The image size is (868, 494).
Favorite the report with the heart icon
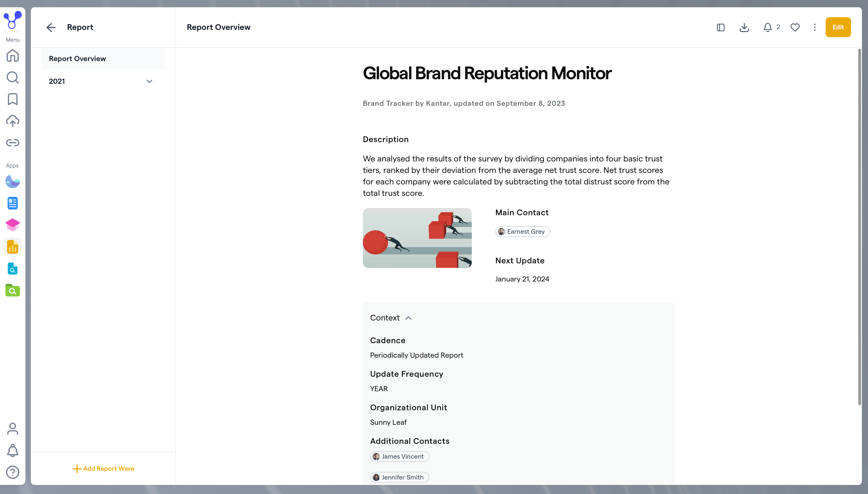[x=795, y=27]
